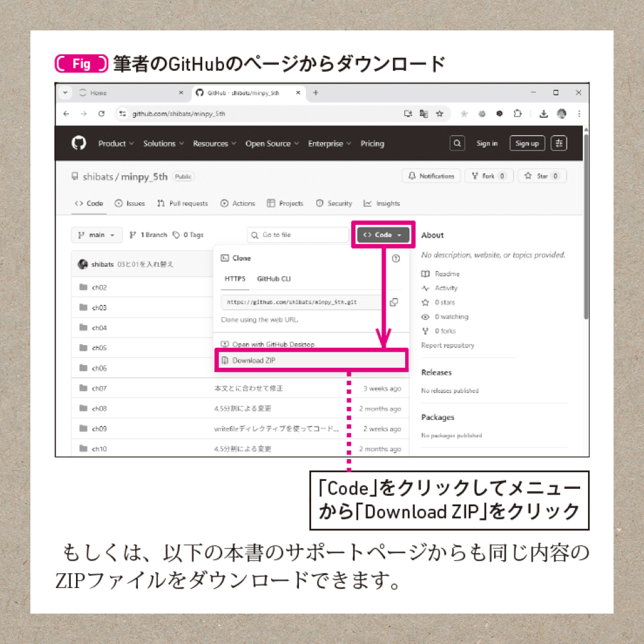
Task: Expand the main branch dropdown
Action: [97, 235]
